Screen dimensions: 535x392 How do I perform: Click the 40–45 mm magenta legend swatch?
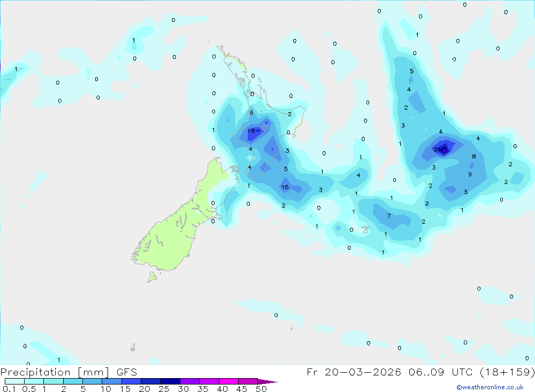(228, 381)
